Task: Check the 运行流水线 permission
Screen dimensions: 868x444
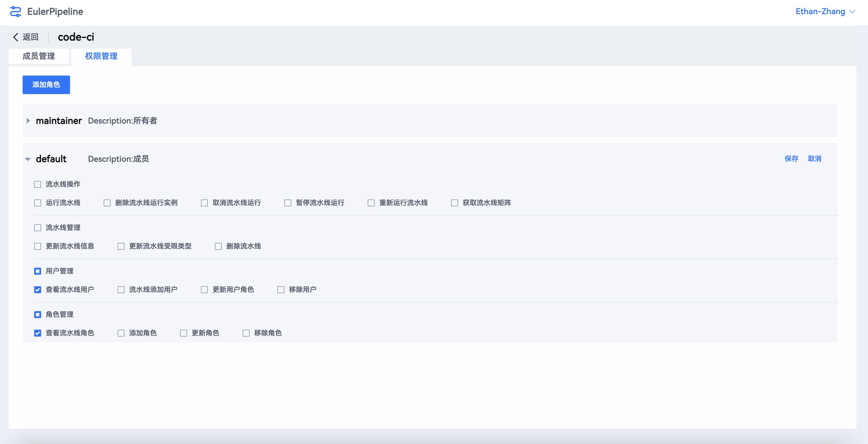Action: [x=38, y=203]
